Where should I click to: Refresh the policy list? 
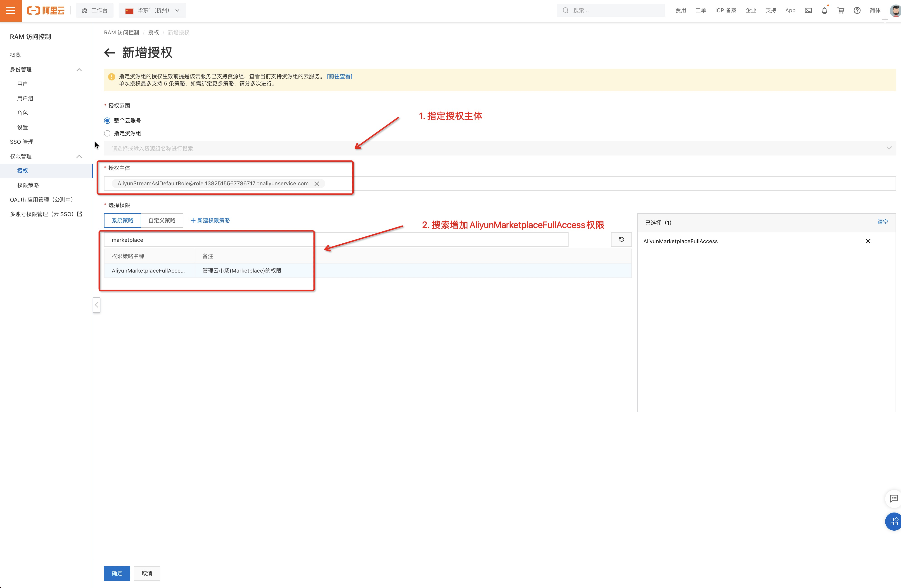(621, 240)
